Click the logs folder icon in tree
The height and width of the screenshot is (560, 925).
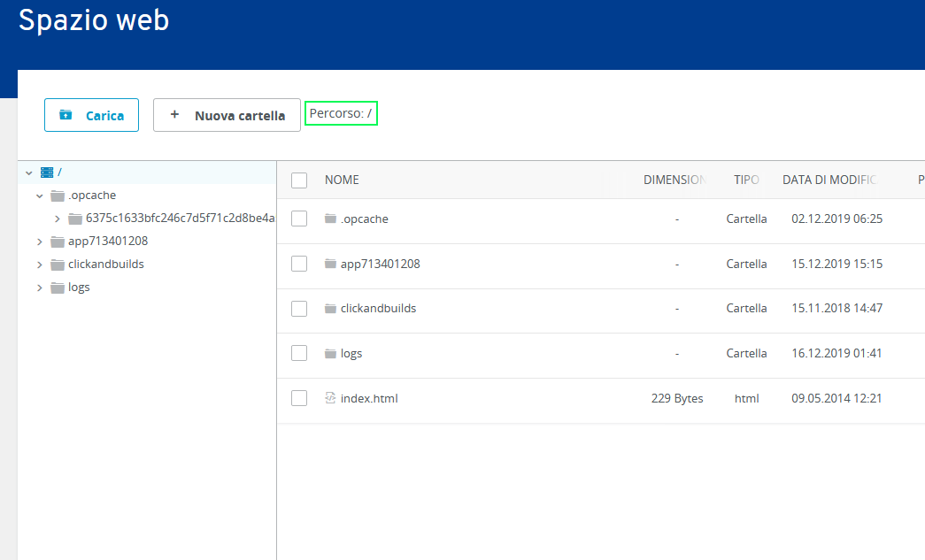tap(58, 288)
